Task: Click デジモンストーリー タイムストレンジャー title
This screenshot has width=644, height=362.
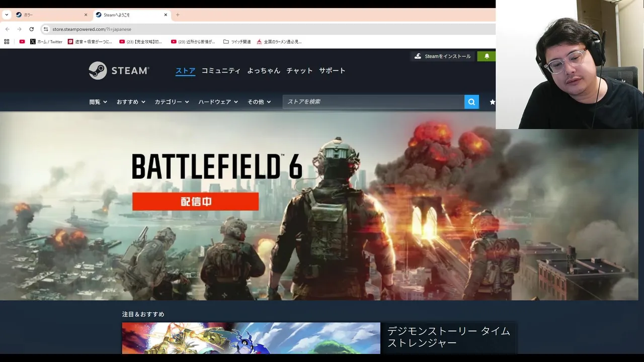Action: pyautogui.click(x=449, y=337)
